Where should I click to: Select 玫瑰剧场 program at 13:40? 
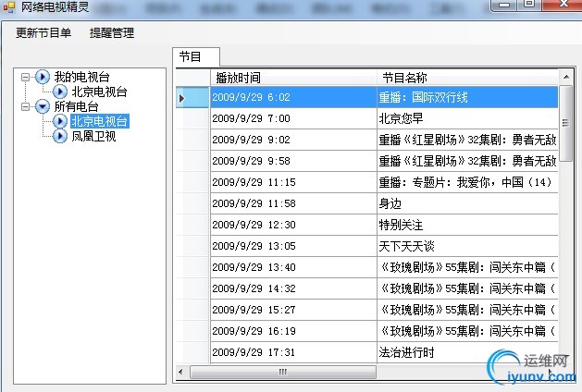tap(467, 267)
